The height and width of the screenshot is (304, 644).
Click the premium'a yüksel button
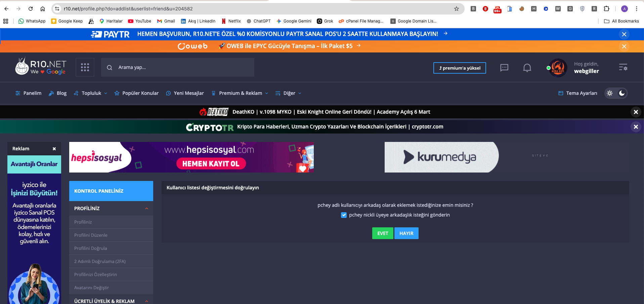460,68
